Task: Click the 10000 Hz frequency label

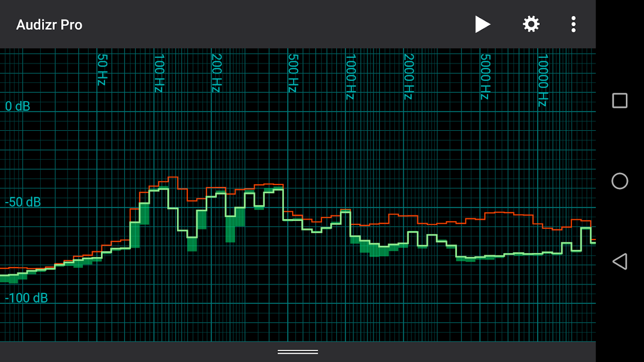Action: click(543, 81)
